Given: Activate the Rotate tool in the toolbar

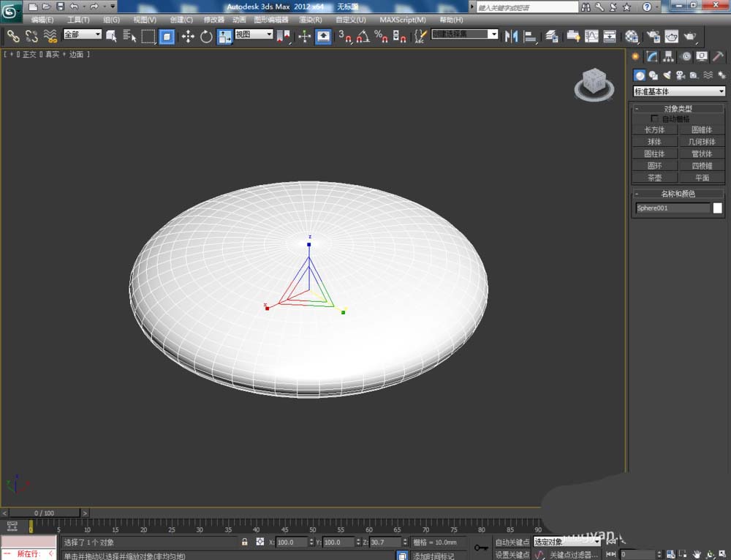Looking at the screenshot, I should [x=206, y=36].
